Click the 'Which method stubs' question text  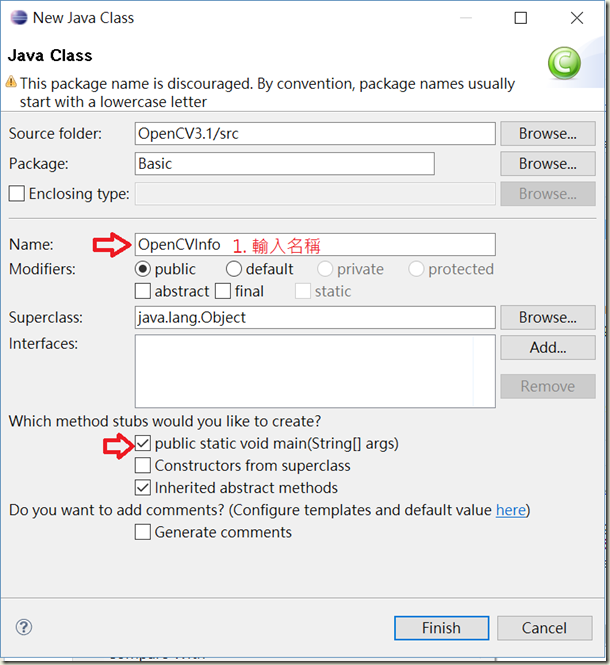tap(165, 421)
